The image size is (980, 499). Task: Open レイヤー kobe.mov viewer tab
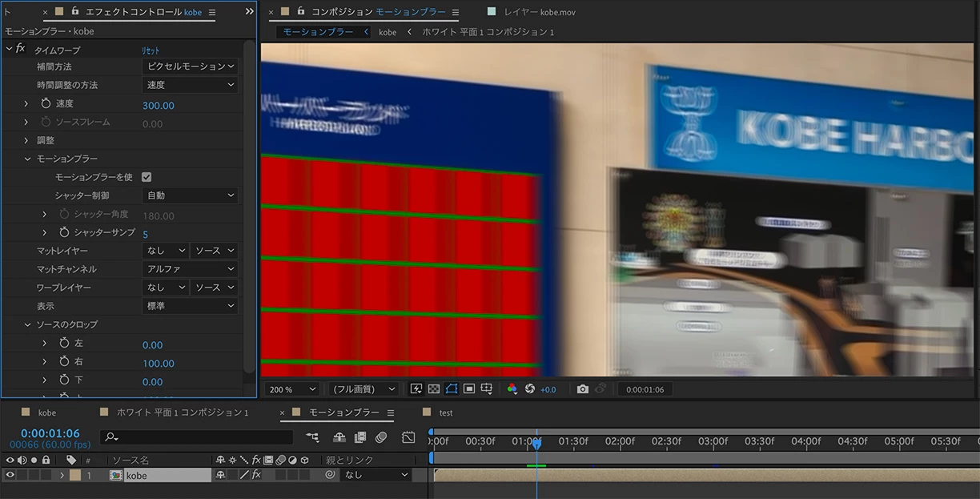tap(540, 12)
